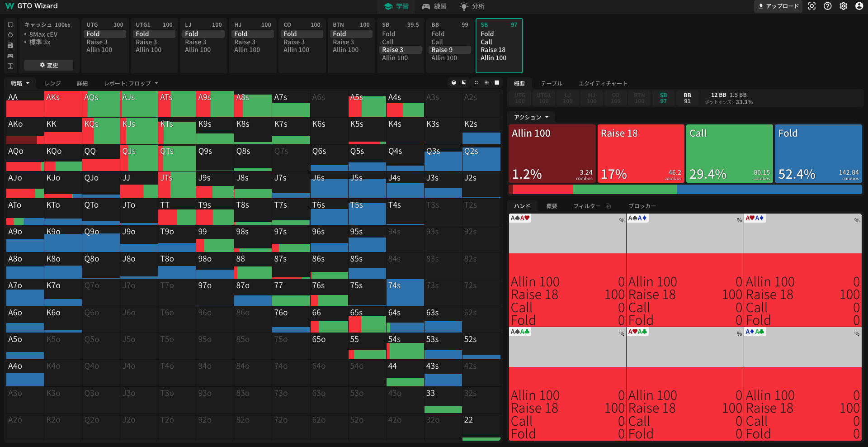Viewport: 868px width, 447px height.
Task: Click the GTO Wizard logo
Action: pos(32,6)
